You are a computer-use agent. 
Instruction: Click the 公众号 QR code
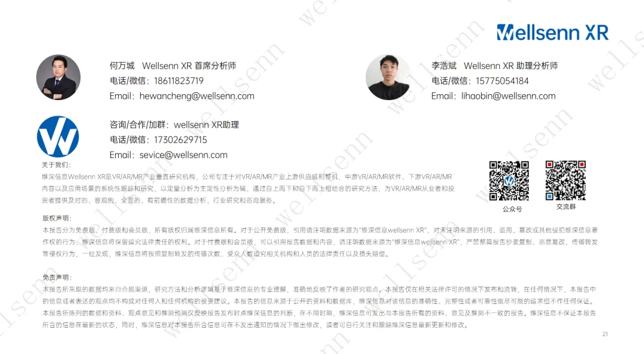509,181
